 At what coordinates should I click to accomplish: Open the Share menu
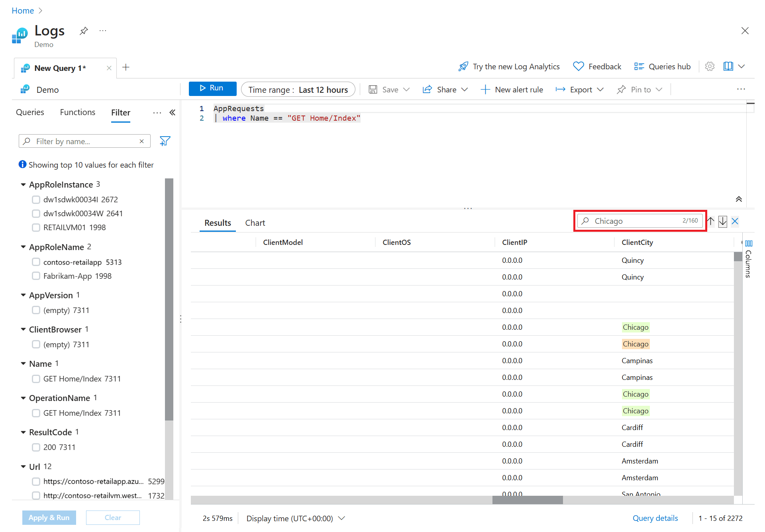pos(445,90)
